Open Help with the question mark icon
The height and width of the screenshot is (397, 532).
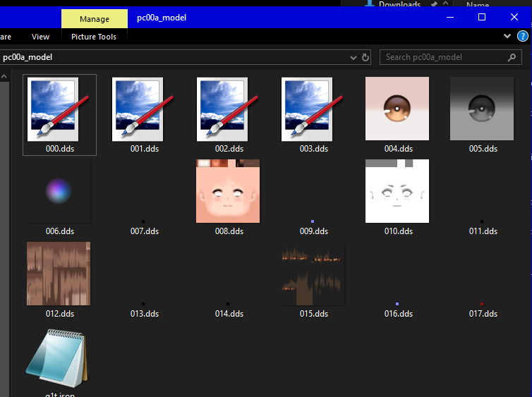[523, 36]
